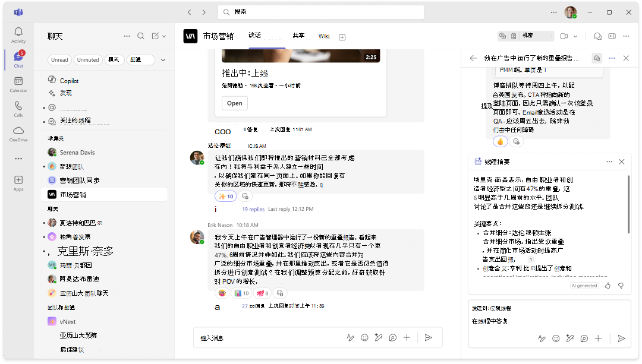Image resolution: width=642 pixels, height=364 pixels.
Task: Toggle the 聊天 filter chip
Action: [114, 60]
